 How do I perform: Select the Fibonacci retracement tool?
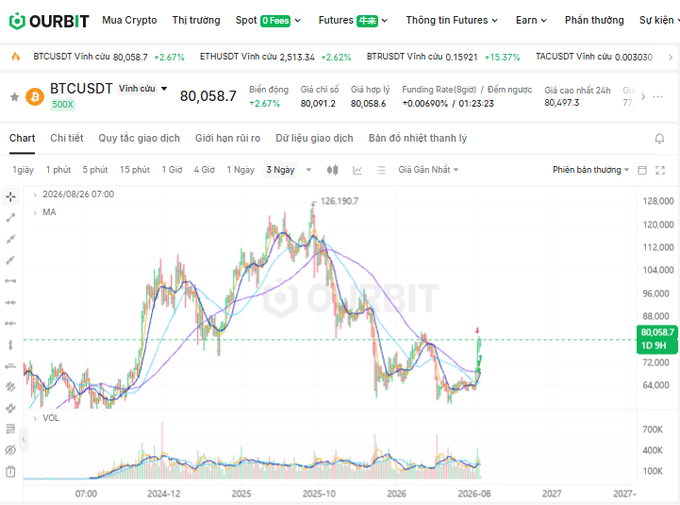(11, 429)
